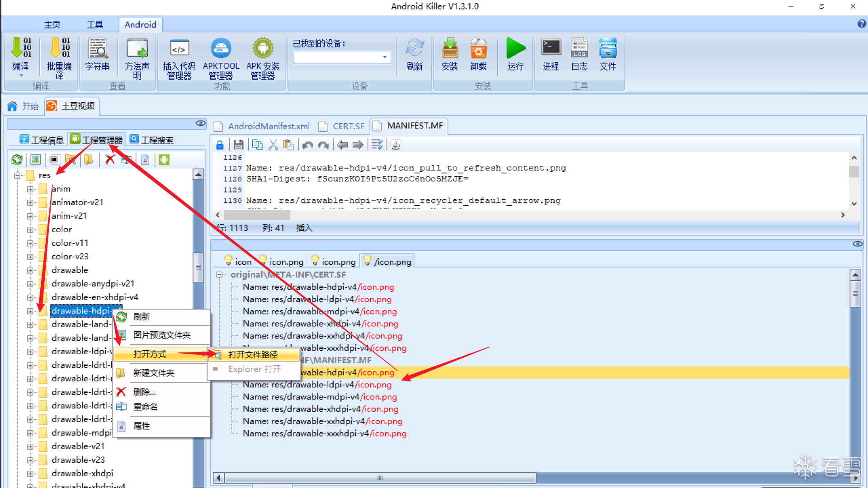Viewport: 868px width, 488px height.
Task: Click the blue help question mark icon
Action: [862, 24]
